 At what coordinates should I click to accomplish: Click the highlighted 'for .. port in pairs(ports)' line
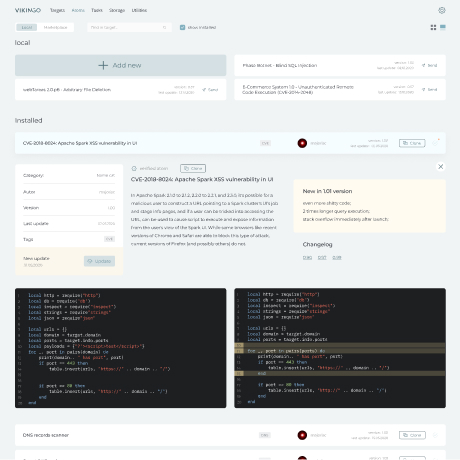click(340, 351)
